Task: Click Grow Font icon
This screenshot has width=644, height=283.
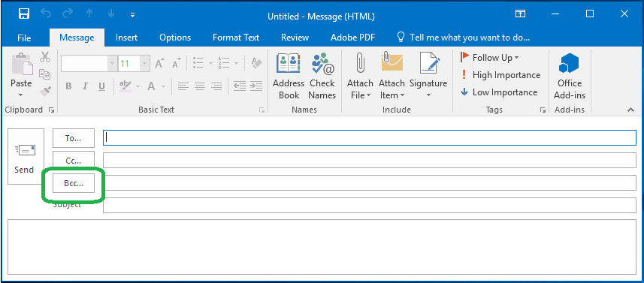Action: [159, 64]
